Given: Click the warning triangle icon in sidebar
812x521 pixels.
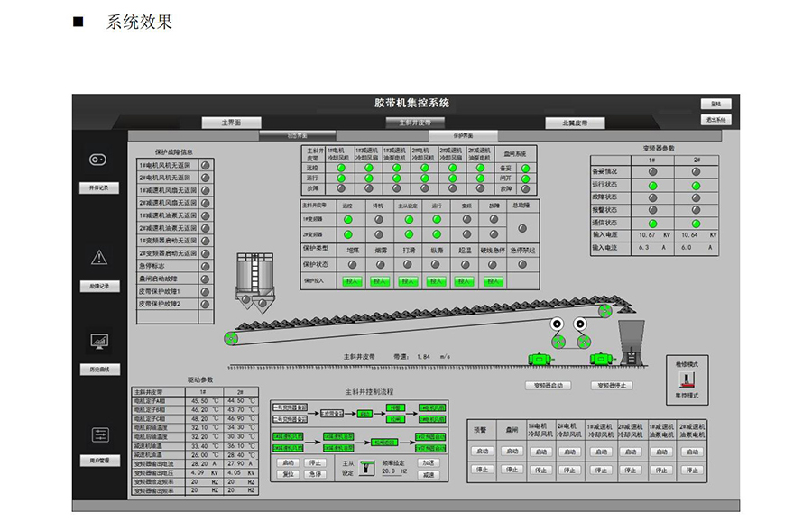Looking at the screenshot, I should tap(99, 257).
